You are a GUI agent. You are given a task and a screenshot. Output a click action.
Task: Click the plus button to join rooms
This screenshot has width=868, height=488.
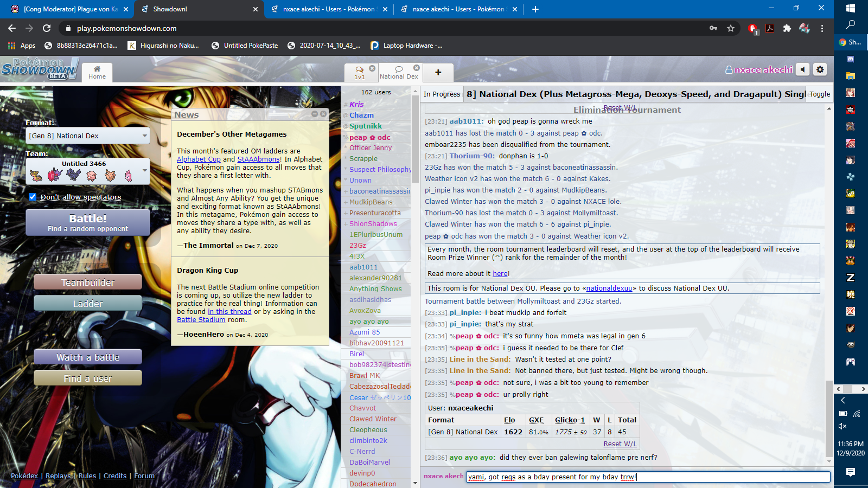[438, 73]
